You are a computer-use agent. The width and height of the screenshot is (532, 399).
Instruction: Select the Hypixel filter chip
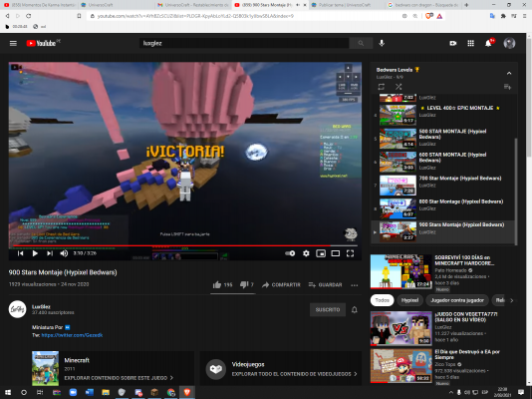click(x=409, y=300)
